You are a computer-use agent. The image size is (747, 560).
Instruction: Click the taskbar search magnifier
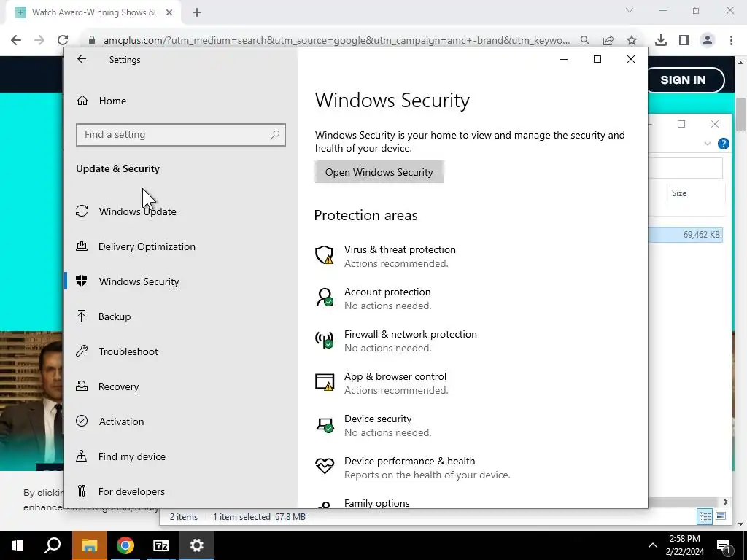(x=53, y=545)
